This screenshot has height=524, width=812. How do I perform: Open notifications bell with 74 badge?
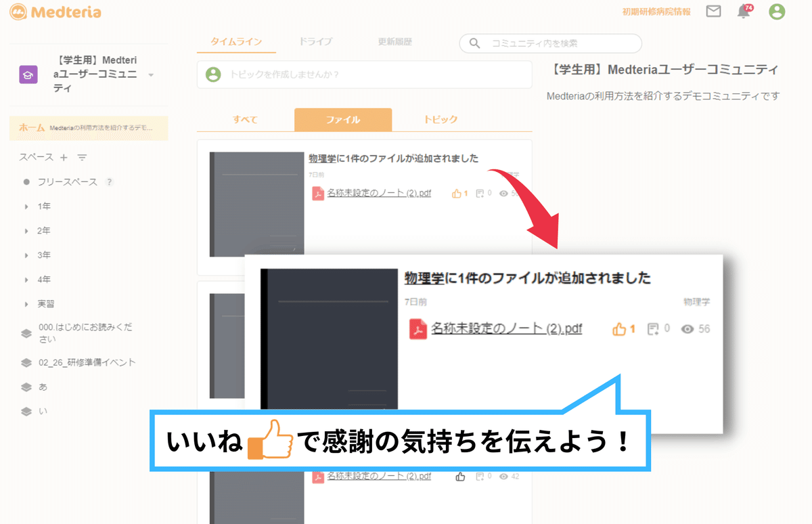pos(744,12)
